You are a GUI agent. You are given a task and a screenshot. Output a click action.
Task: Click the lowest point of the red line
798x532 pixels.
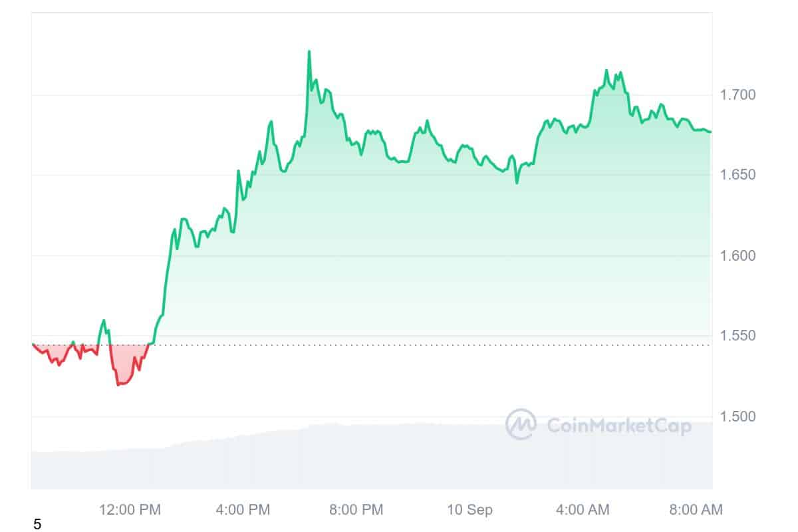pos(118,384)
